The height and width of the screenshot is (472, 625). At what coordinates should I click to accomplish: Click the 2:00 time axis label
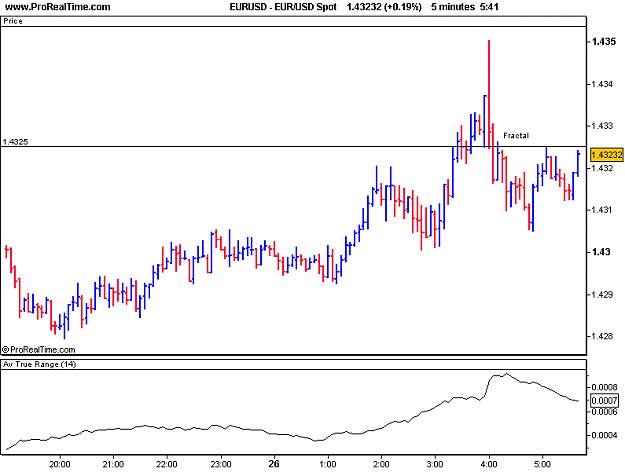(381, 464)
